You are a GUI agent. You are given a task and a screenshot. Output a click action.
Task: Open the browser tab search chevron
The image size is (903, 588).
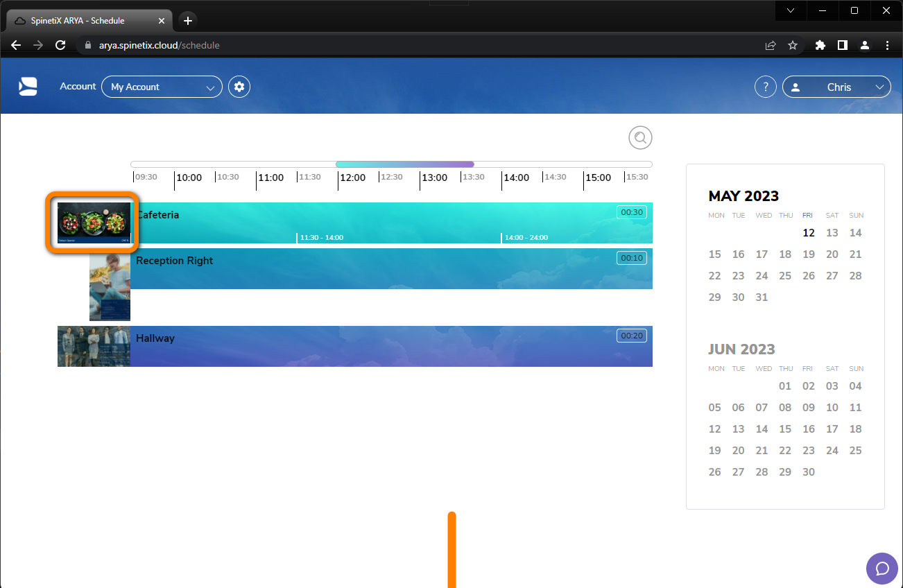(790, 10)
